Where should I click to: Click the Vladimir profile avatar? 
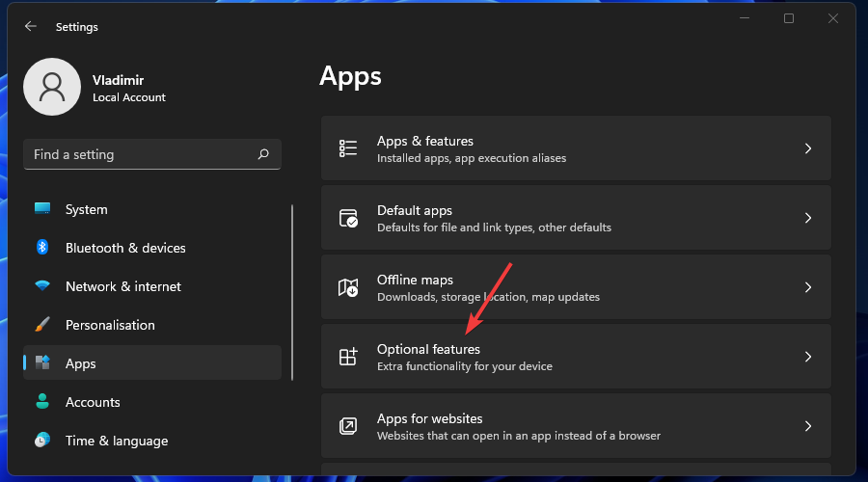(52, 88)
